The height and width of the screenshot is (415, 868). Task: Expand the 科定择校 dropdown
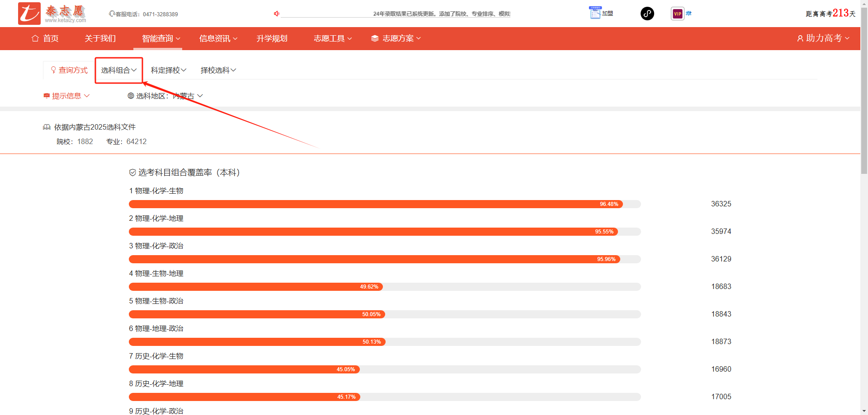click(168, 70)
